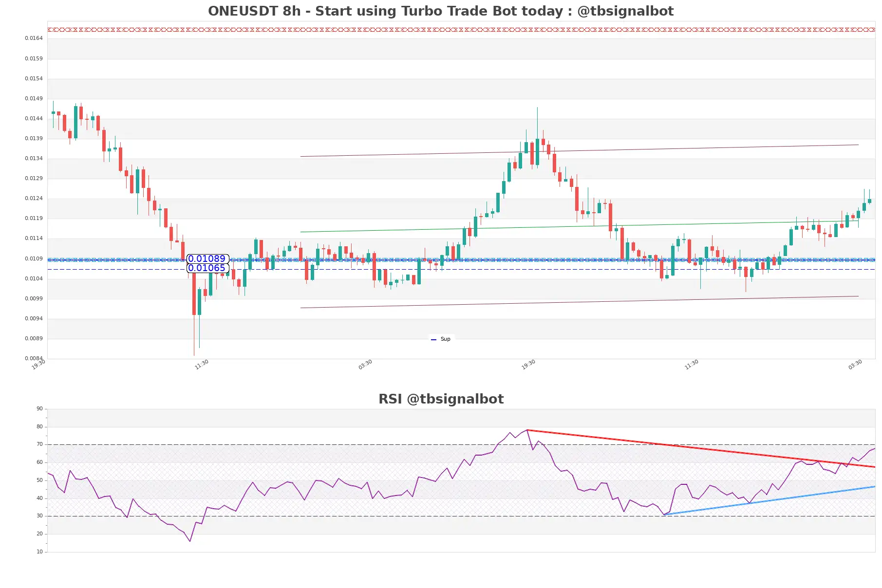Click the blue ascending RSI trendline
882x588 pixels.
pyautogui.click(x=769, y=501)
